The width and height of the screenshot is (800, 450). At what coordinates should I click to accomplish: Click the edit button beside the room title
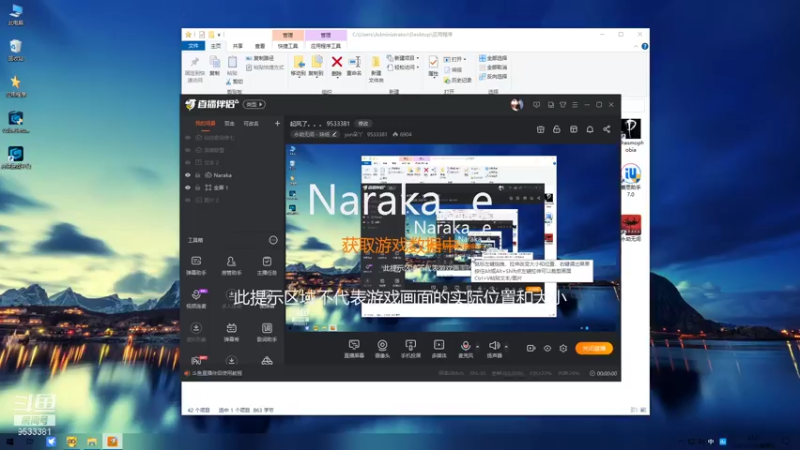(x=363, y=123)
